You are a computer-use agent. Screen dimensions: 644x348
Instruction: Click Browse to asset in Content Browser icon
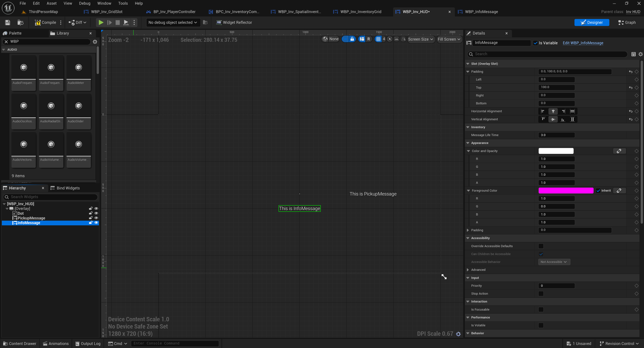coord(20,22)
